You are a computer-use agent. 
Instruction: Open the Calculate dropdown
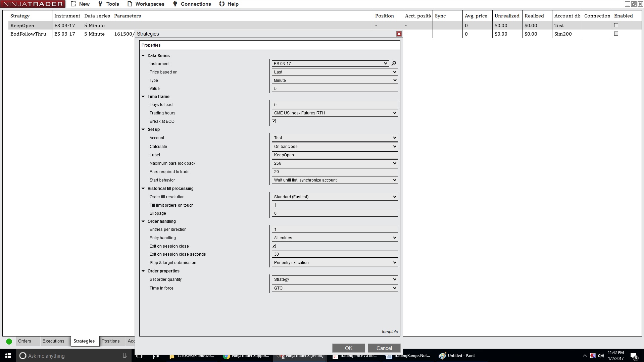tap(335, 147)
